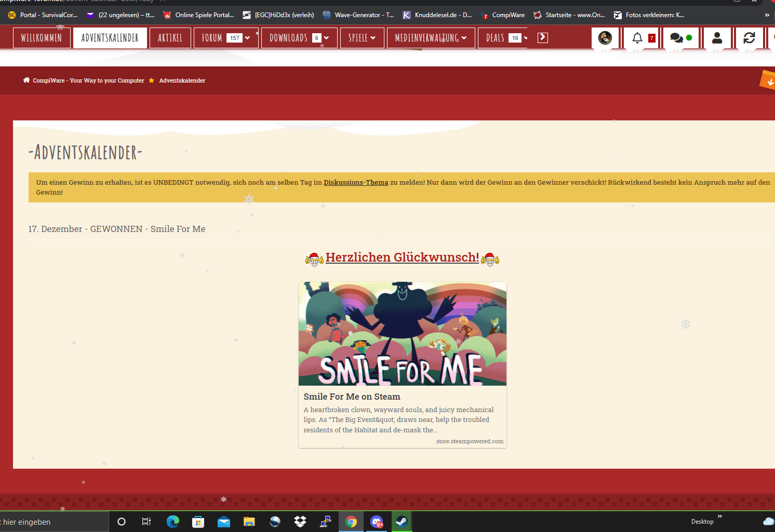The width and height of the screenshot is (775, 532).
Task: Click the Windows search box
Action: 54,522
